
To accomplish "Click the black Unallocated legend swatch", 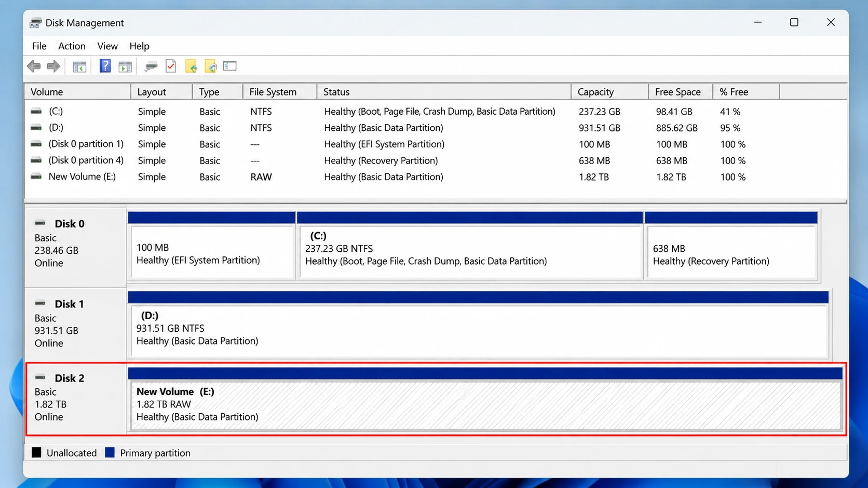I will click(36, 453).
